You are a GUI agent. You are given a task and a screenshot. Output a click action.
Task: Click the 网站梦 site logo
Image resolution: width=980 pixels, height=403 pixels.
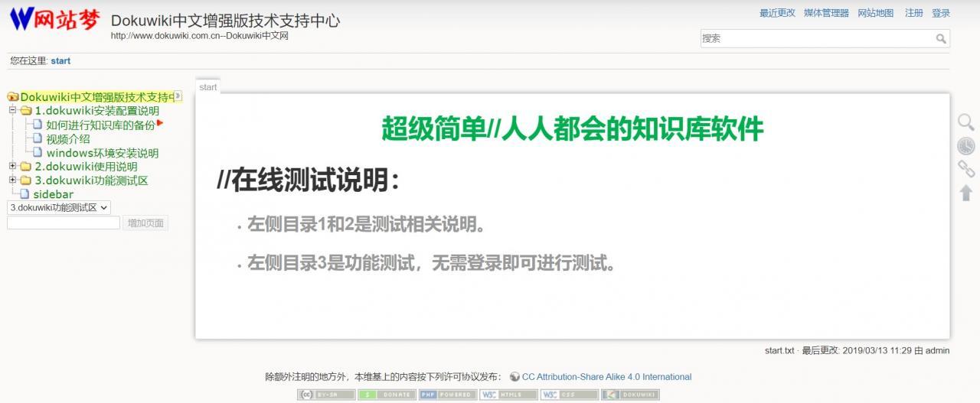click(54, 19)
